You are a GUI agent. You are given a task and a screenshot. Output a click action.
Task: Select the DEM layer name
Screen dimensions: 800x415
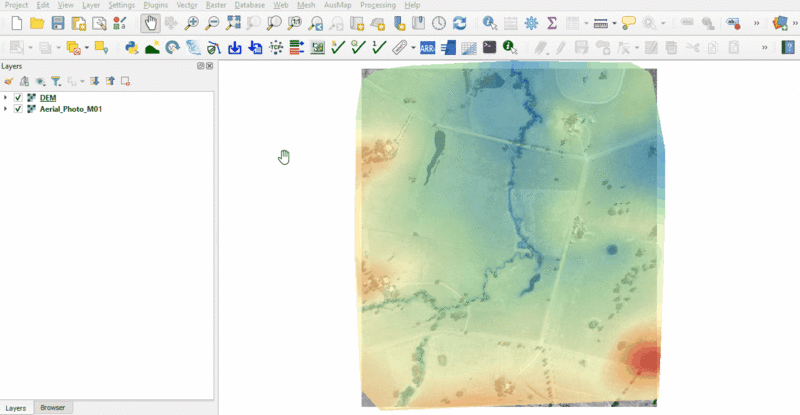47,97
